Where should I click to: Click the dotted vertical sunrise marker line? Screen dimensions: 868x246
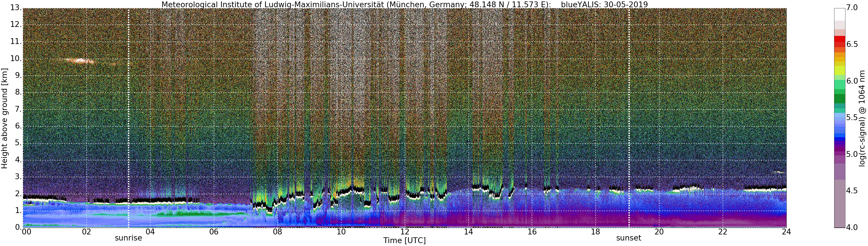[129, 118]
